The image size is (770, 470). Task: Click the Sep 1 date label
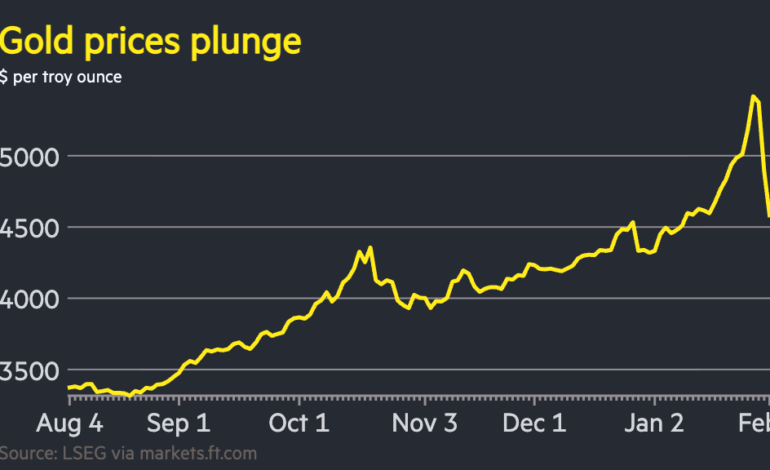[181, 423]
